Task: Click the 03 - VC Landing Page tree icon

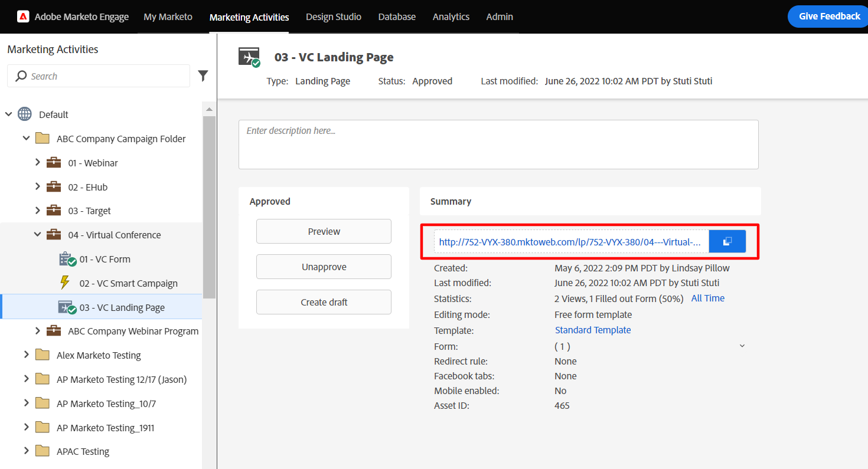Action: (67, 307)
